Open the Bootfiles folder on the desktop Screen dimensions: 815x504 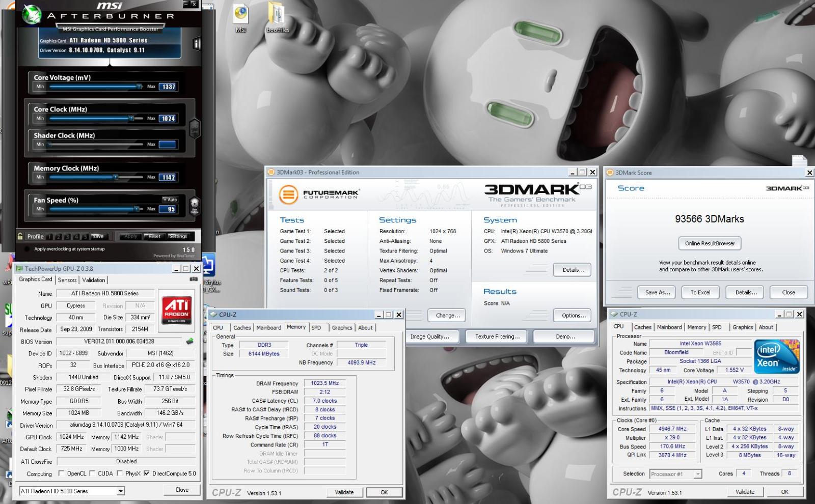(x=278, y=19)
